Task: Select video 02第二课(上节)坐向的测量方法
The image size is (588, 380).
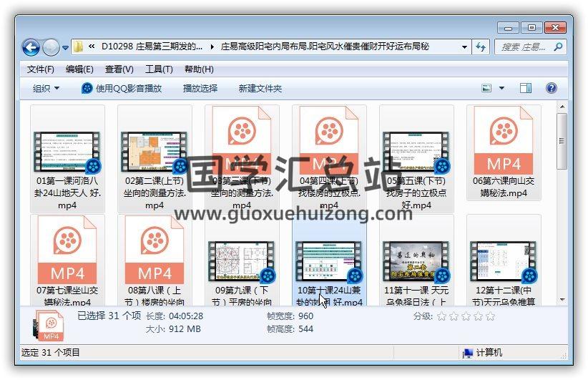Action: tap(155, 159)
